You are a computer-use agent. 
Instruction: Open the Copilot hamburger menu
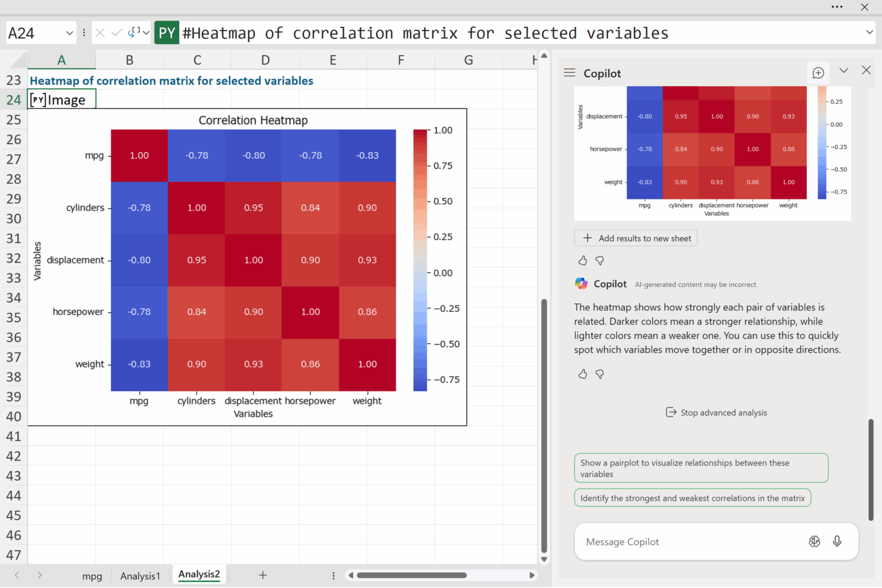point(570,73)
